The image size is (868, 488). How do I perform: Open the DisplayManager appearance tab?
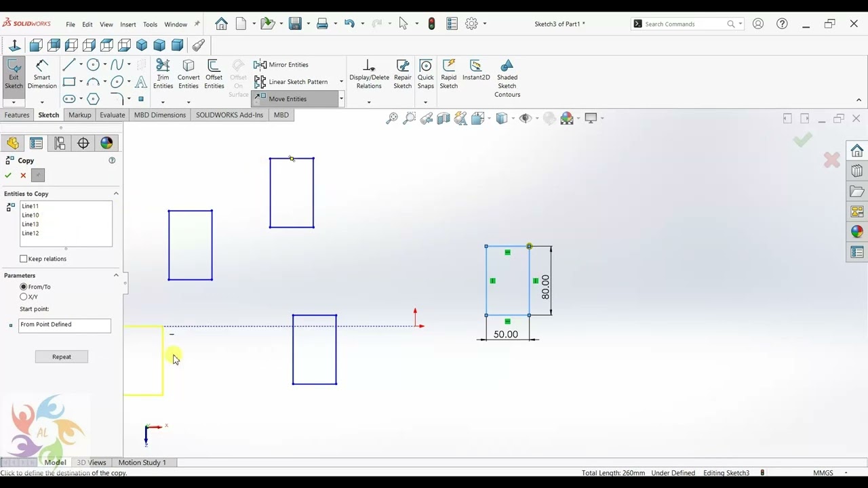(x=106, y=143)
